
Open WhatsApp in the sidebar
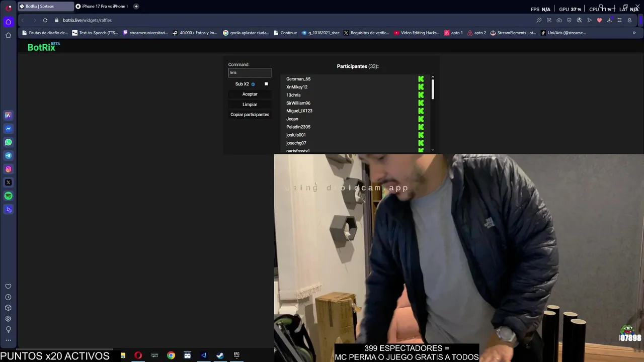coord(8,142)
